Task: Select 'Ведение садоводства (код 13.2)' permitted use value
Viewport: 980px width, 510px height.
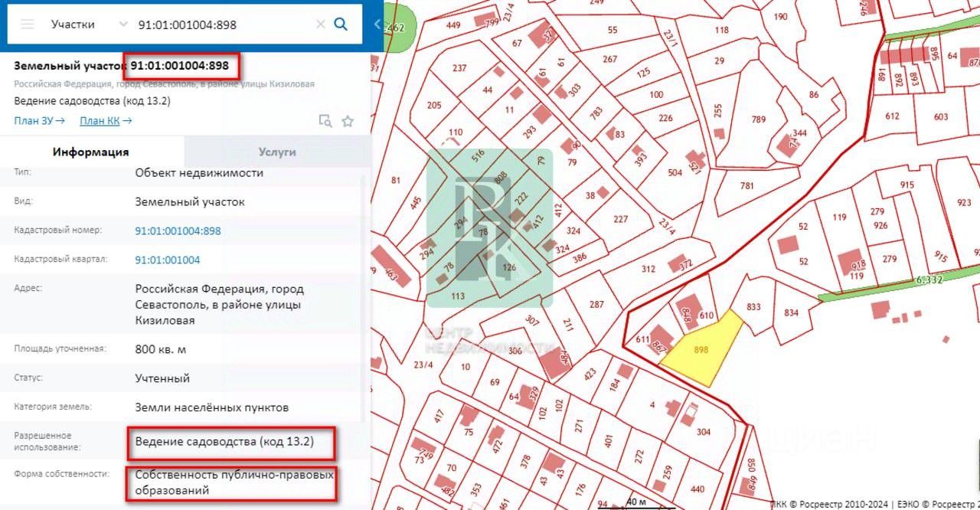Action: (x=224, y=442)
